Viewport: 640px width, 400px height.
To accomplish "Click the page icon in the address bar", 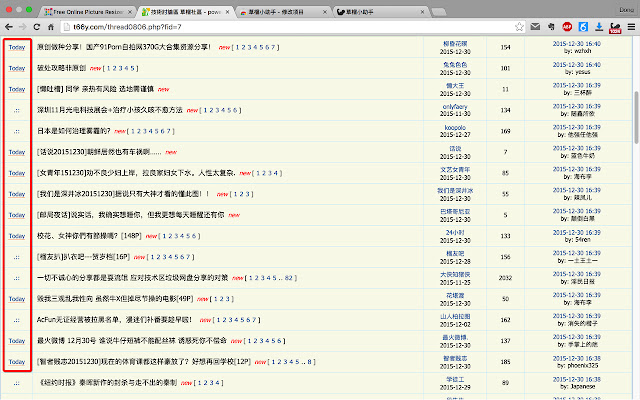I will [66, 27].
